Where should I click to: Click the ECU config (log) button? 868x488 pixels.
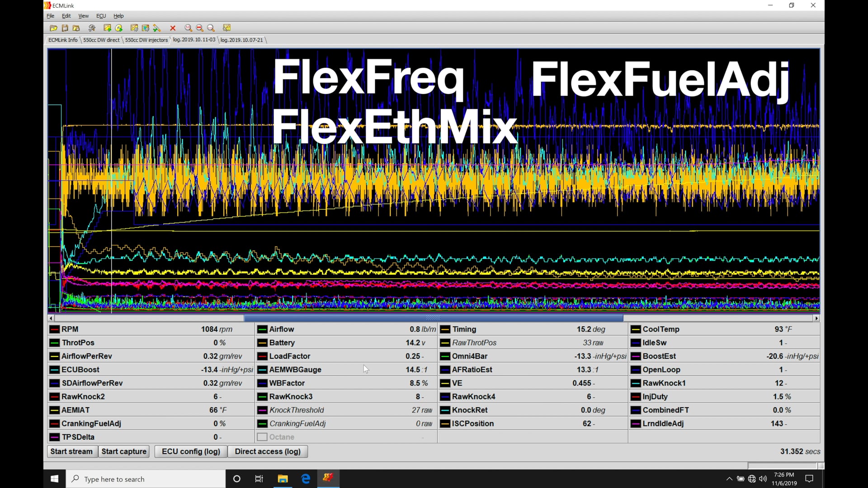pos(190,451)
